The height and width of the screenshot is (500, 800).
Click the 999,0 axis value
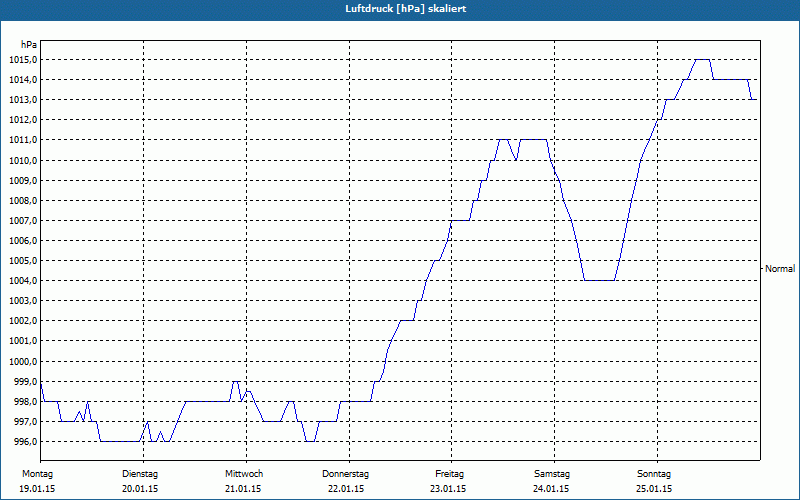point(26,382)
